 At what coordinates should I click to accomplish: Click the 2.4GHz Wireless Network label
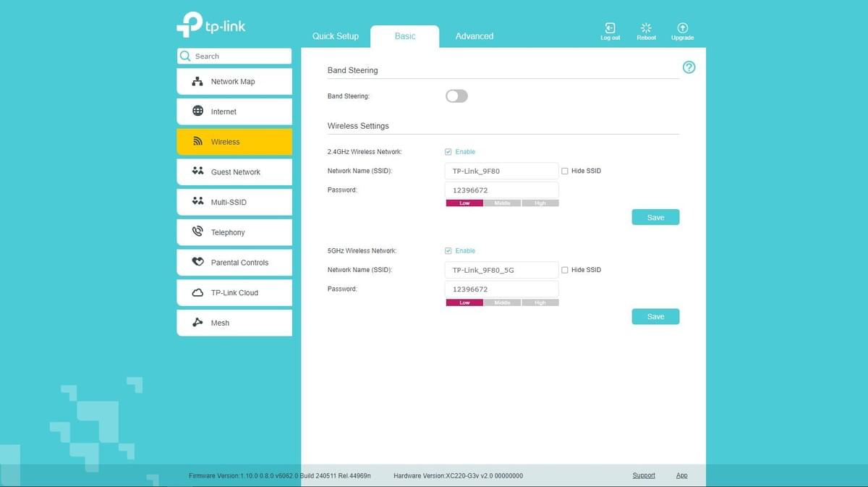365,152
